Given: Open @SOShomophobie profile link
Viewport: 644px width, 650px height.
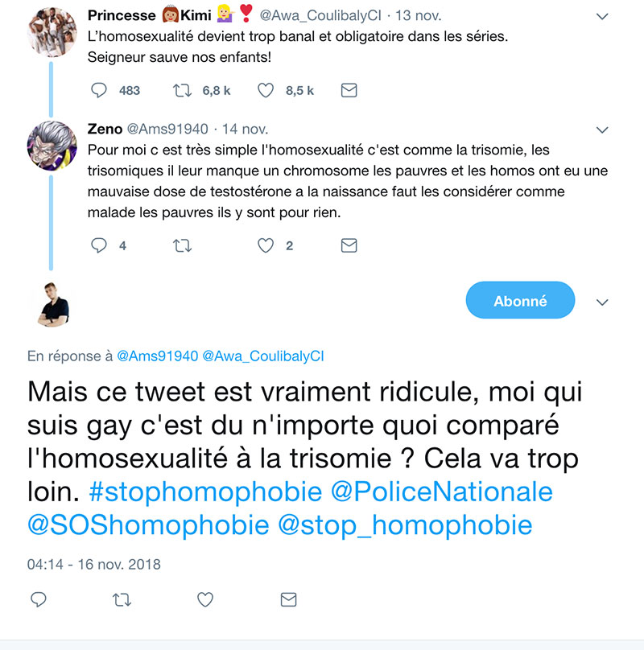Looking at the screenshot, I should pyautogui.click(x=148, y=525).
